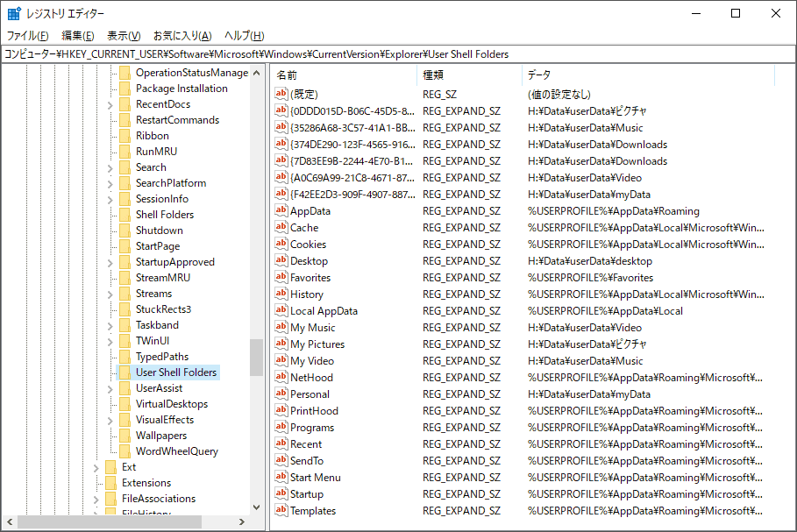Expand the Taskband key arrow

[110, 326]
